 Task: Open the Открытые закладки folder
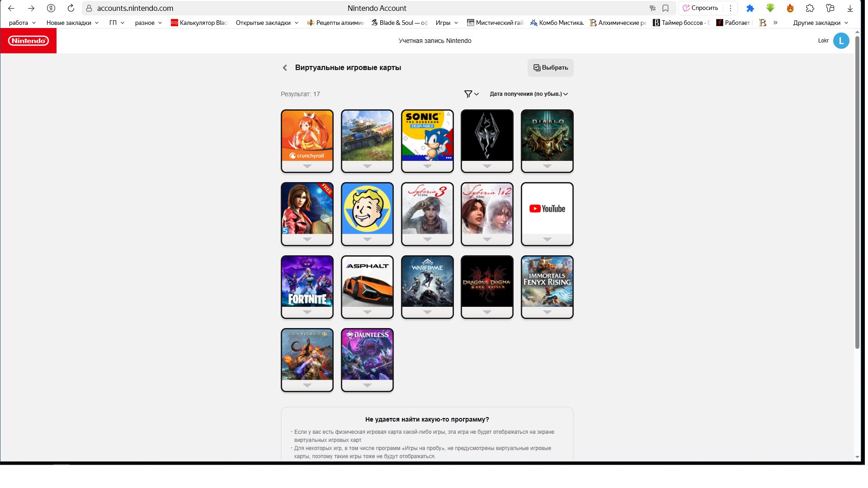(x=267, y=23)
